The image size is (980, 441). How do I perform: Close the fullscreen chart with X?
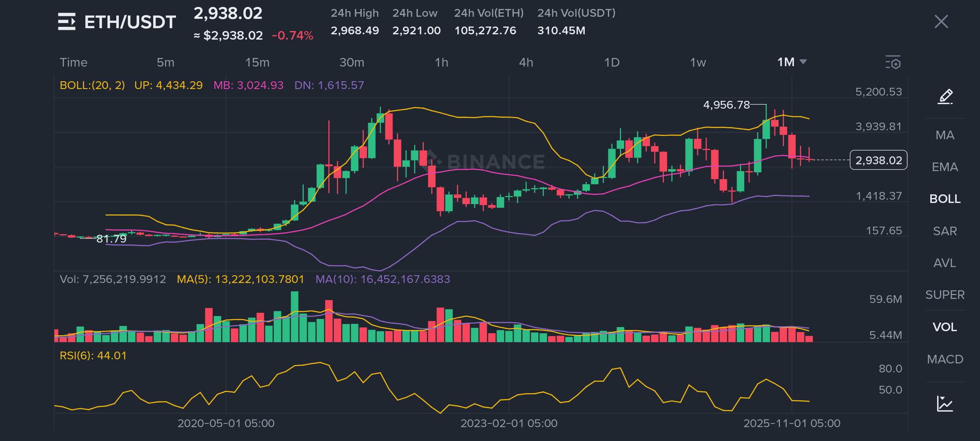point(941,22)
